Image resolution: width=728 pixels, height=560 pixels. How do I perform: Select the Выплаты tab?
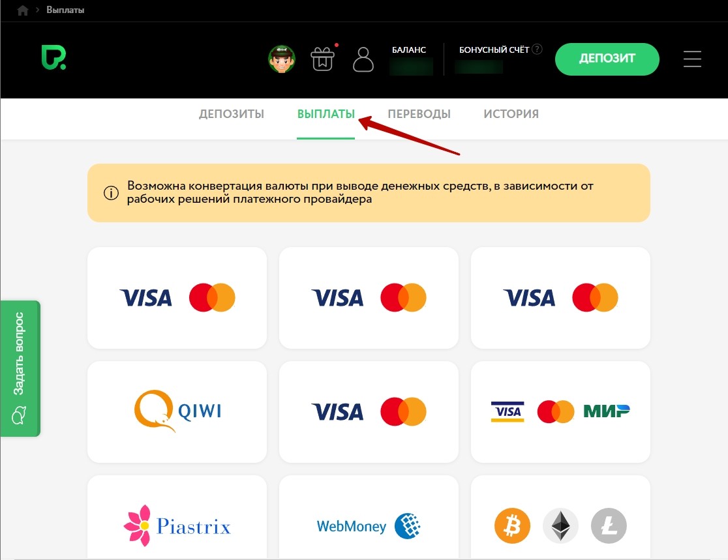click(326, 114)
